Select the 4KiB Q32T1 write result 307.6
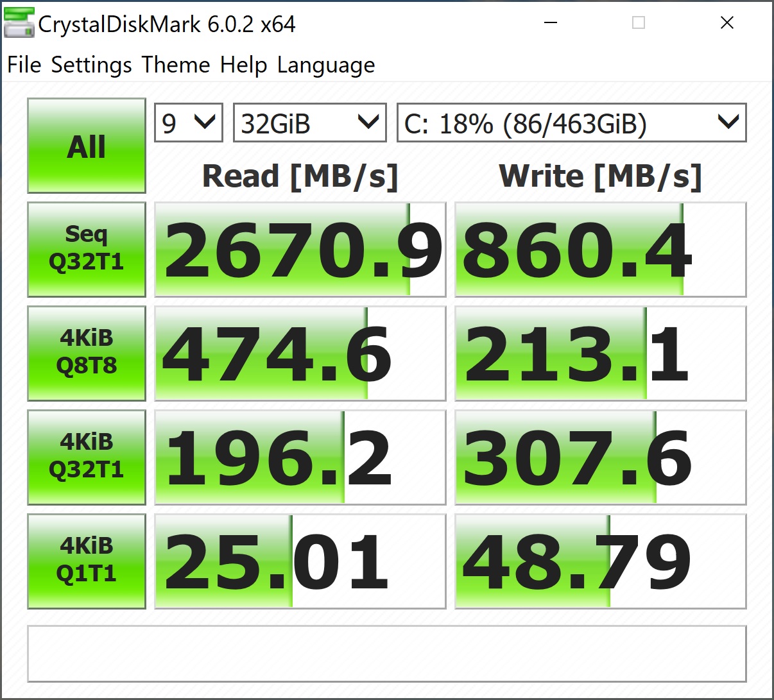Image resolution: width=774 pixels, height=700 pixels. (x=601, y=457)
